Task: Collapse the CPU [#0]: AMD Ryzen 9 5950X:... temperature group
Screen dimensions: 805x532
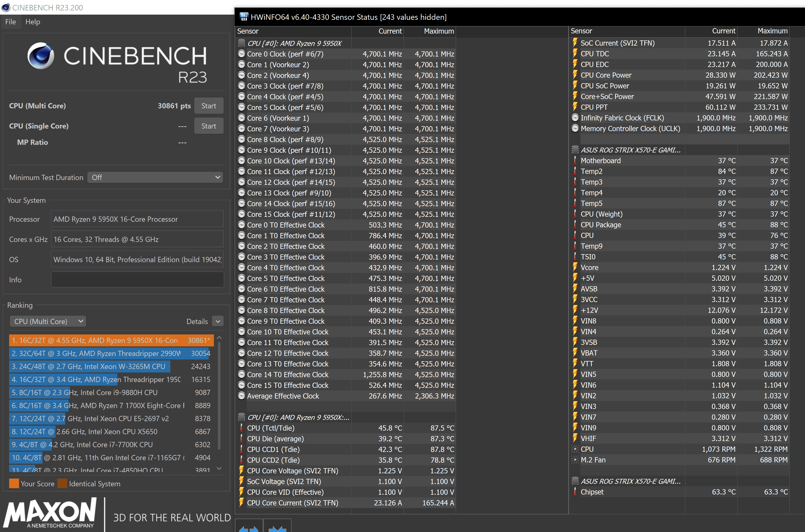Action: coord(241,417)
